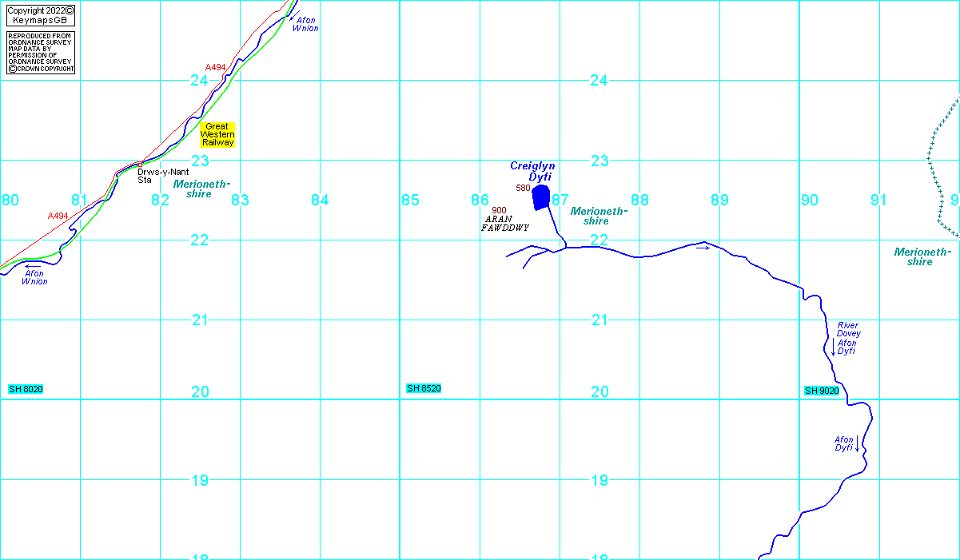The width and height of the screenshot is (960, 560).
Task: Click the River Dovey text label
Action: 848,329
